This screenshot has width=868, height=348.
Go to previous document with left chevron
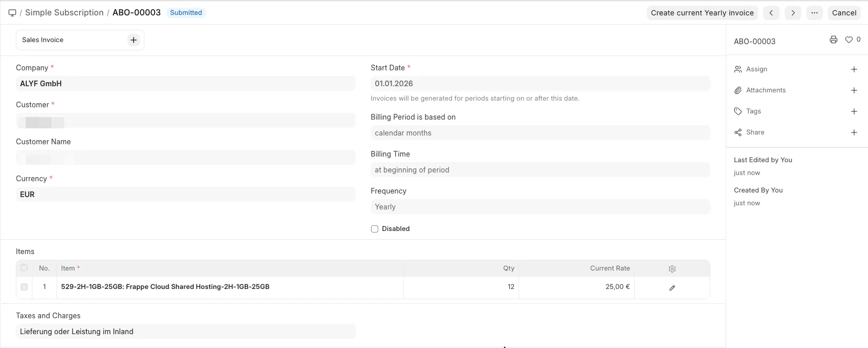pyautogui.click(x=771, y=13)
